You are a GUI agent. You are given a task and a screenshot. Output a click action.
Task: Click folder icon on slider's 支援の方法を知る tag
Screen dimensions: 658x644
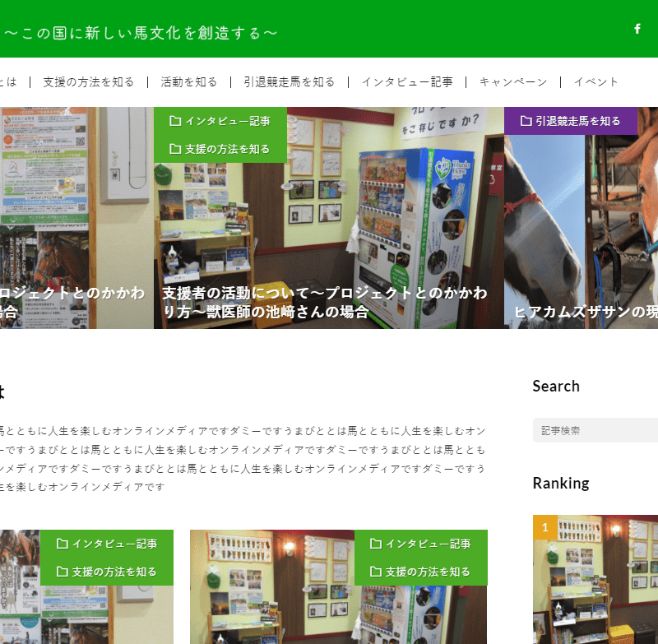pyautogui.click(x=174, y=149)
